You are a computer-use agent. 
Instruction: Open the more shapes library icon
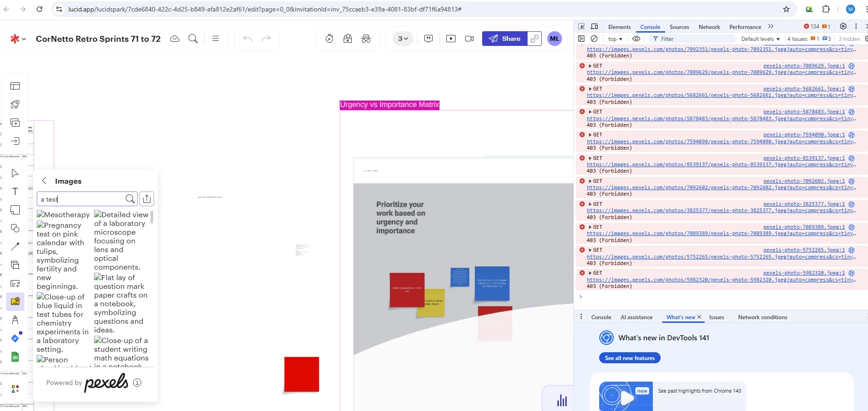coord(15,389)
